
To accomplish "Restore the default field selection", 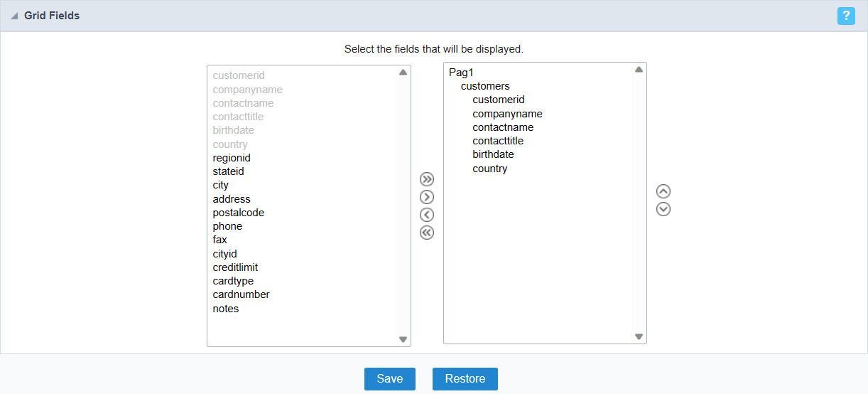I will tap(465, 379).
